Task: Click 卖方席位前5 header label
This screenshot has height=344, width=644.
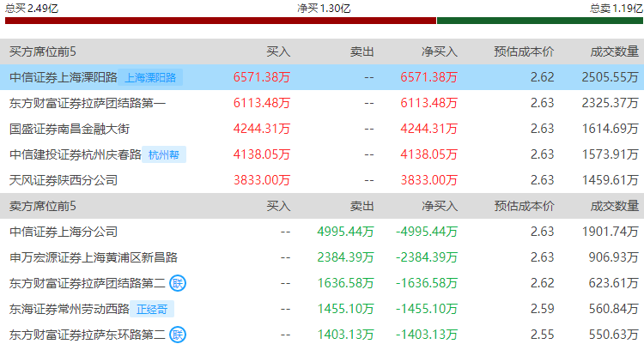Action: click(x=43, y=206)
